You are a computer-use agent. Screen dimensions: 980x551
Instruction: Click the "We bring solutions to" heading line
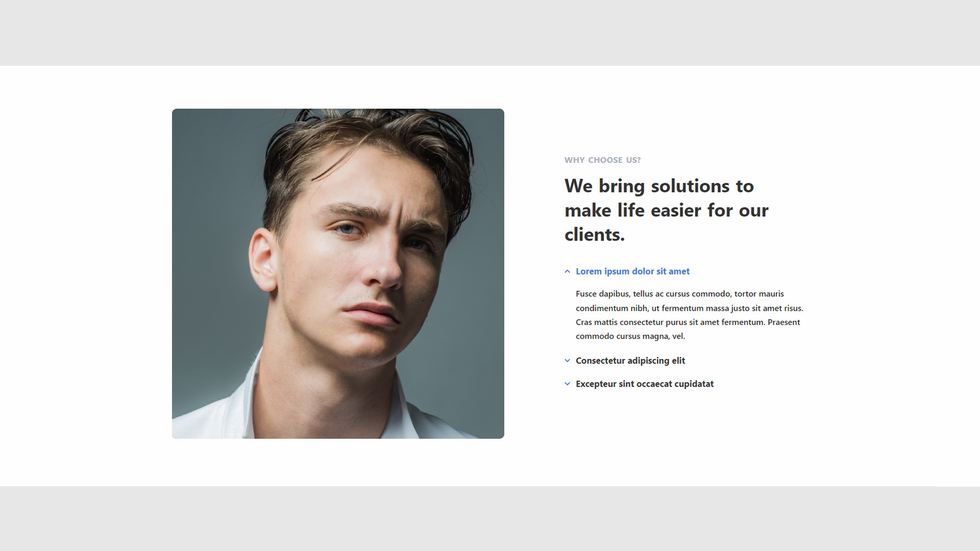(x=659, y=186)
